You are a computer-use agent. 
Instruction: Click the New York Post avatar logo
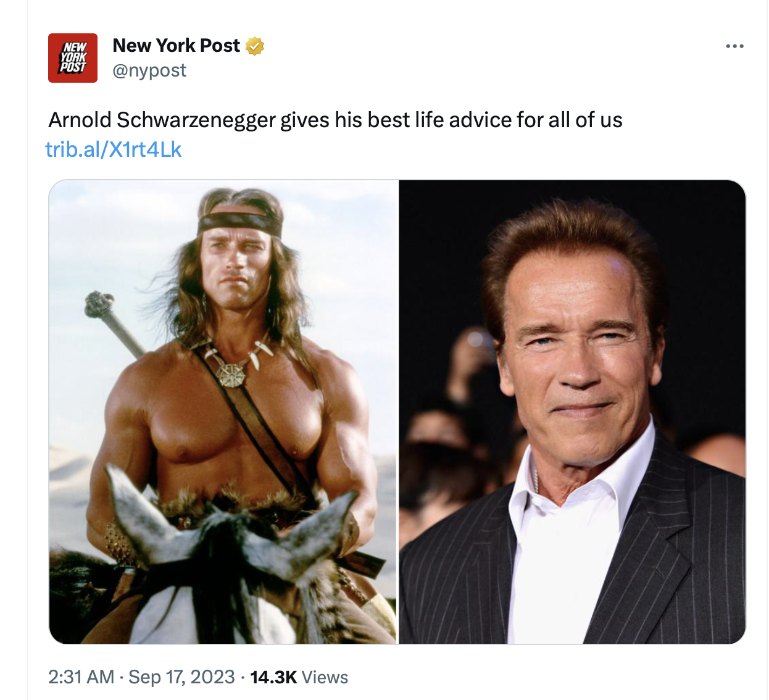[73, 58]
